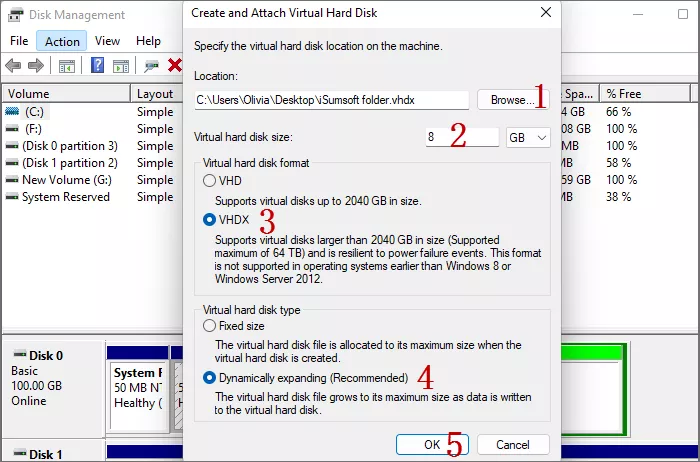Sort by the % Free column header
The width and height of the screenshot is (700, 462).
[x=645, y=94]
